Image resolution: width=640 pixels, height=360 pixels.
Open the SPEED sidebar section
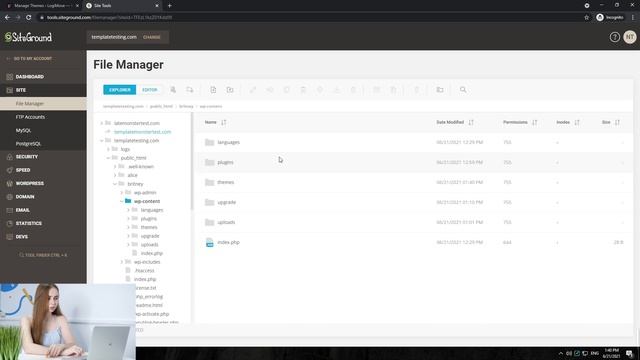pos(23,170)
